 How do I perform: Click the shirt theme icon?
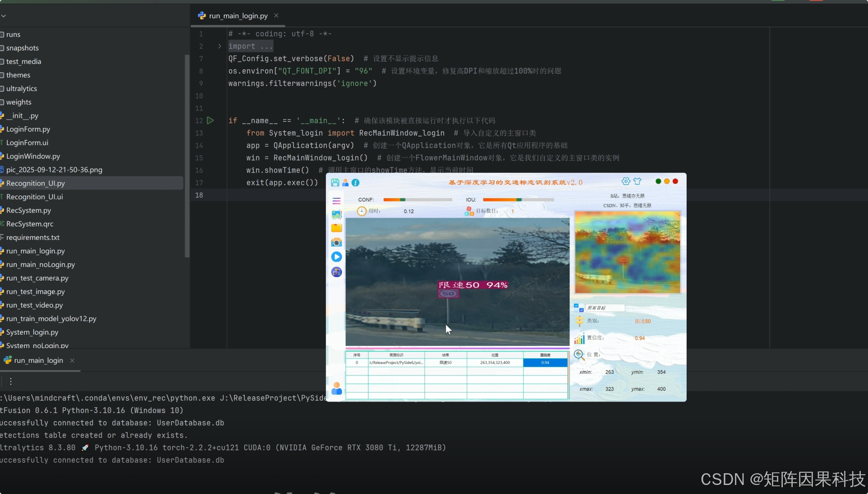(637, 181)
